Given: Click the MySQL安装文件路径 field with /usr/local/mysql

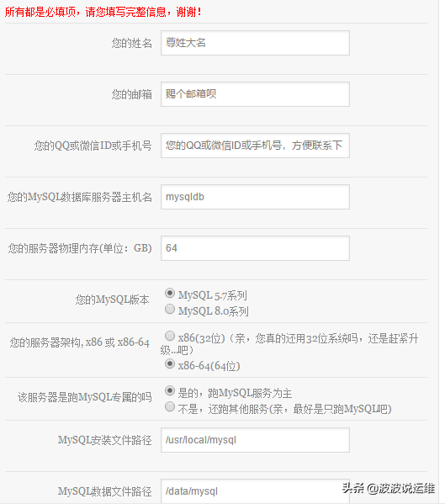Looking at the screenshot, I should point(255,440).
